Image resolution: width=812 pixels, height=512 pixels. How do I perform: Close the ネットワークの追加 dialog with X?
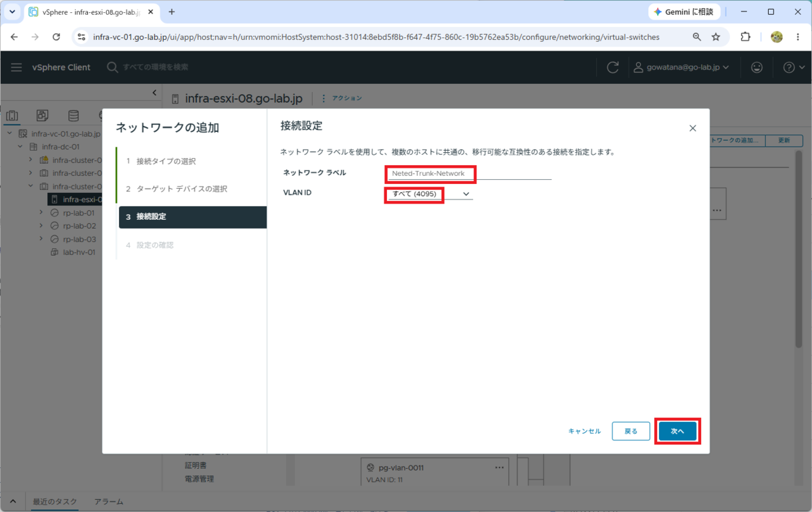[692, 128]
